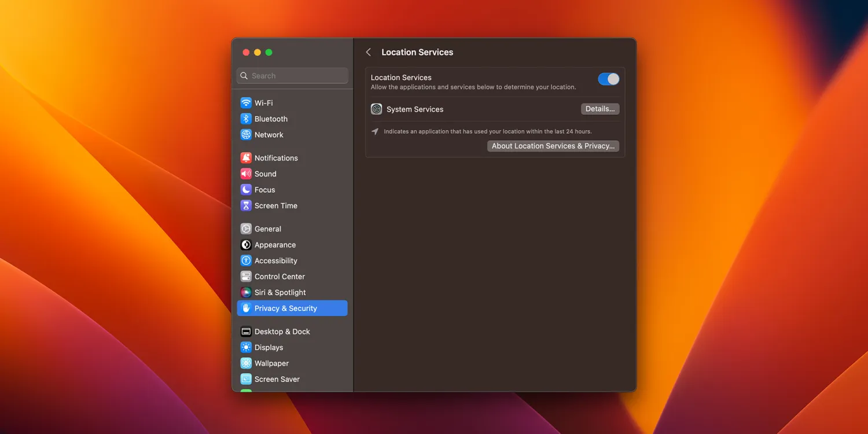The width and height of the screenshot is (868, 434).
Task: Click the Screen Time hourglass icon
Action: click(x=246, y=205)
